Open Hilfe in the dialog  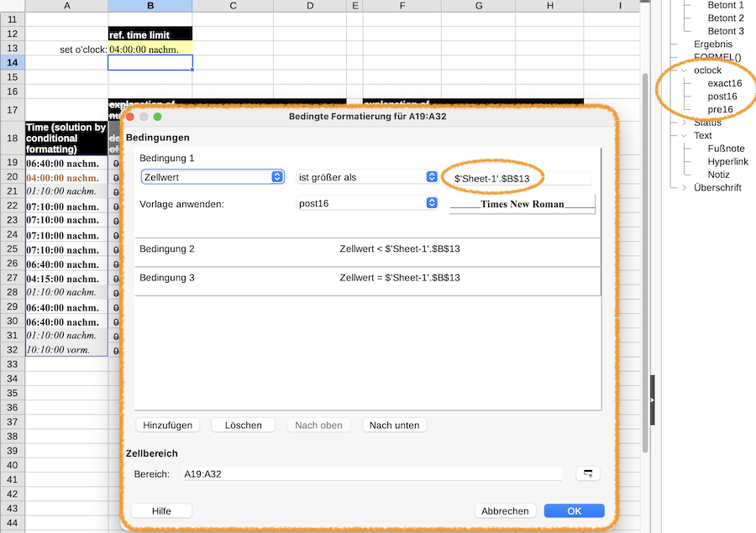(161, 511)
